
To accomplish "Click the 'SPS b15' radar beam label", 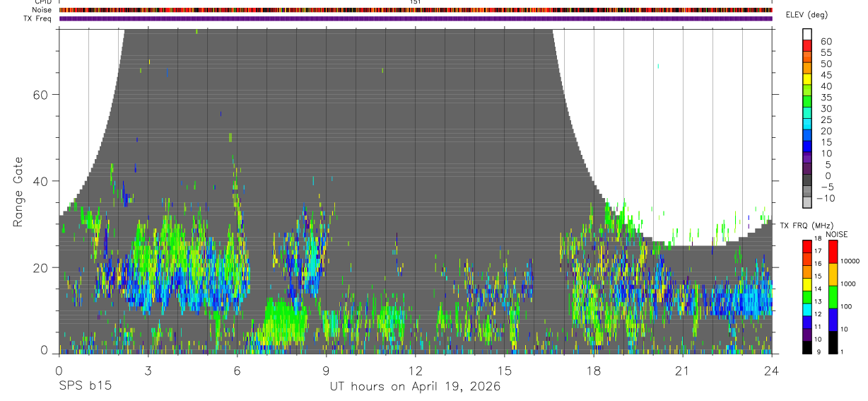I will pyautogui.click(x=84, y=386).
